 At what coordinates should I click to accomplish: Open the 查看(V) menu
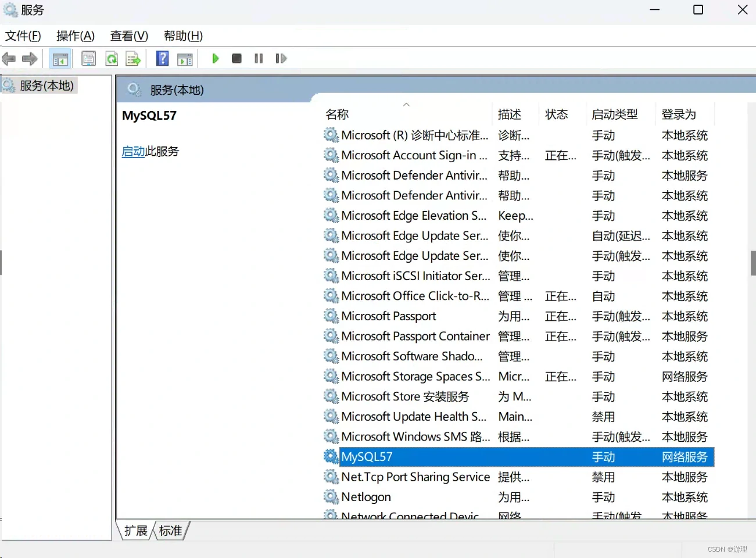click(x=129, y=36)
